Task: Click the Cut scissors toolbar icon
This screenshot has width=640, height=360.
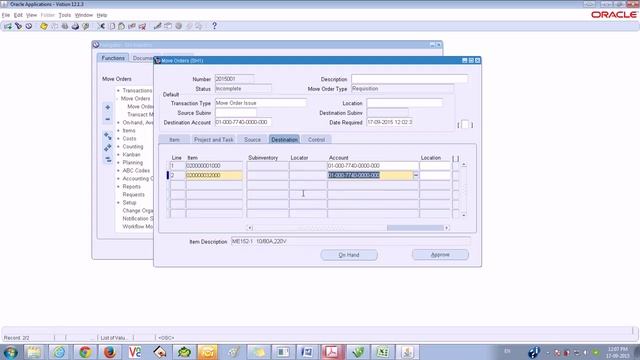Action: [102, 26]
